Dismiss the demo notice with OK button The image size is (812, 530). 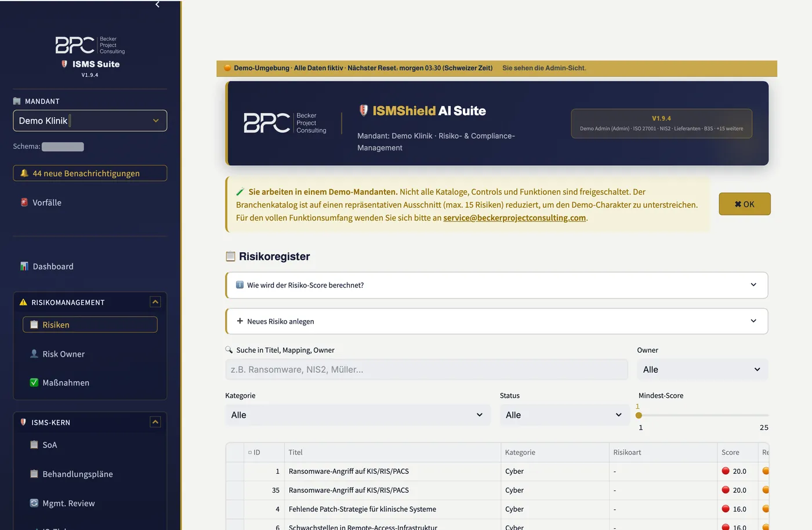(745, 204)
